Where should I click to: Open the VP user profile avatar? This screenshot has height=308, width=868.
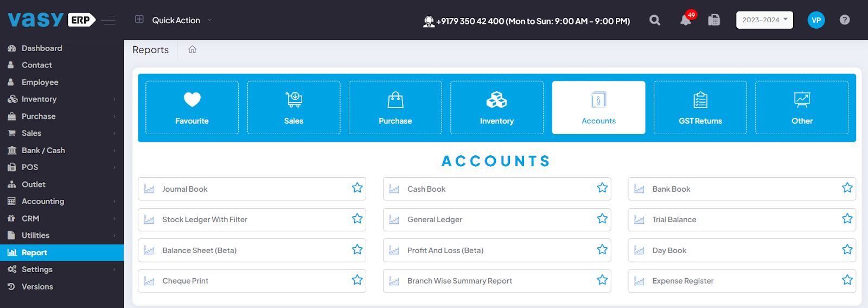tap(816, 20)
